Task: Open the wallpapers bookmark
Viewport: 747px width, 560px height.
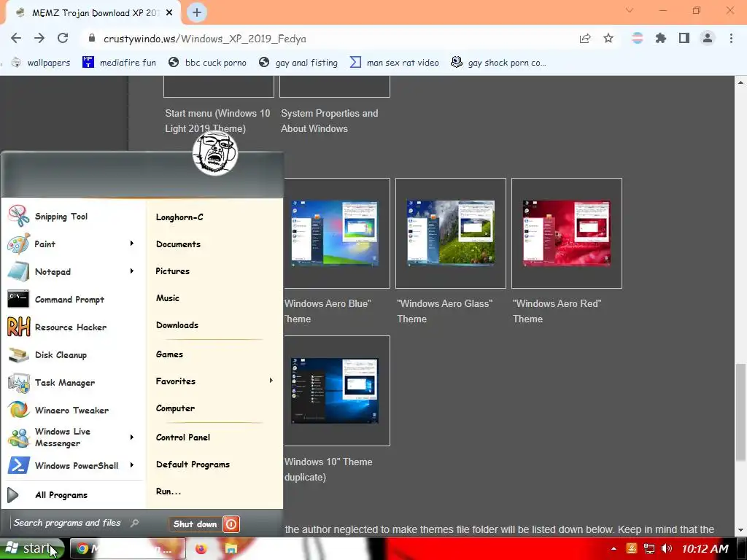Action: pyautogui.click(x=41, y=63)
